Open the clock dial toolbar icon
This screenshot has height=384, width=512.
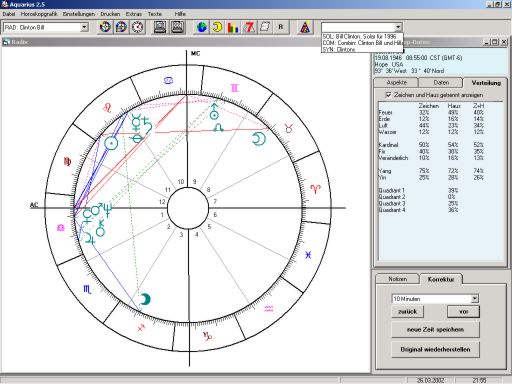point(137,27)
